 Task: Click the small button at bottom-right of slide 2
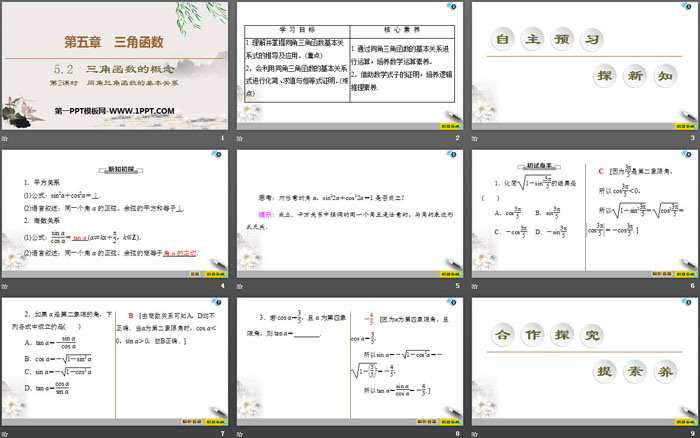pos(451,127)
